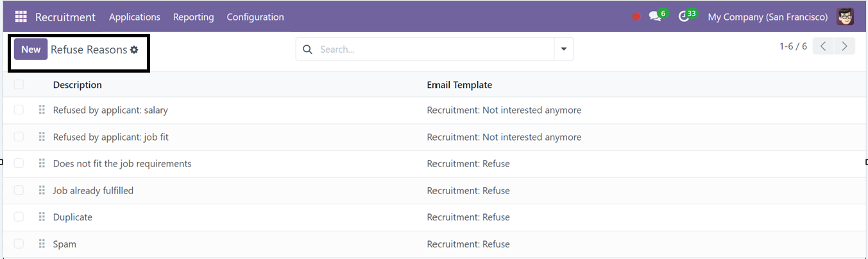
Task: Grab the drag handle for Spam row
Action: (42, 244)
